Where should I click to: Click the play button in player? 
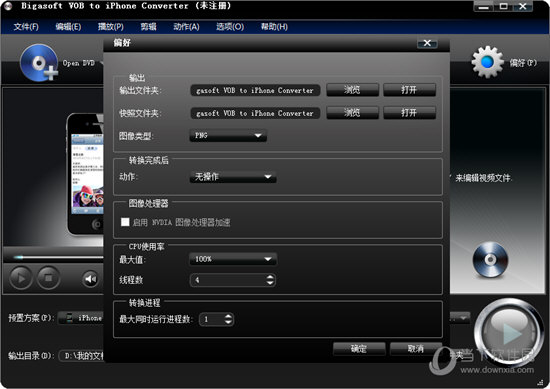21,278
